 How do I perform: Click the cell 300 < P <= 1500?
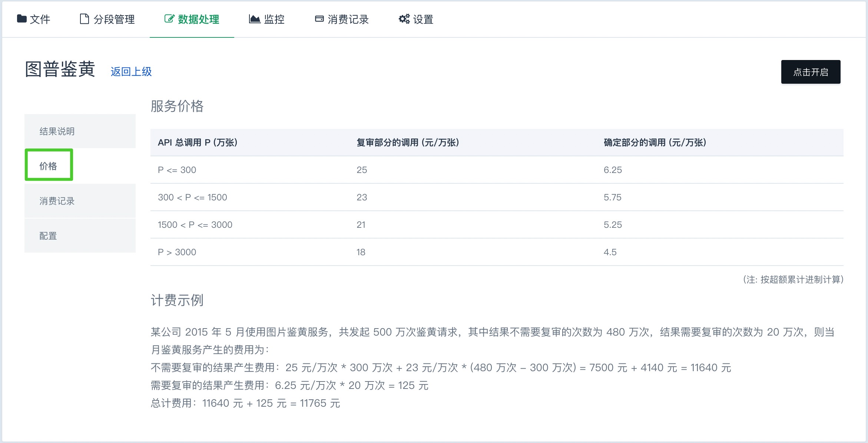tap(192, 197)
